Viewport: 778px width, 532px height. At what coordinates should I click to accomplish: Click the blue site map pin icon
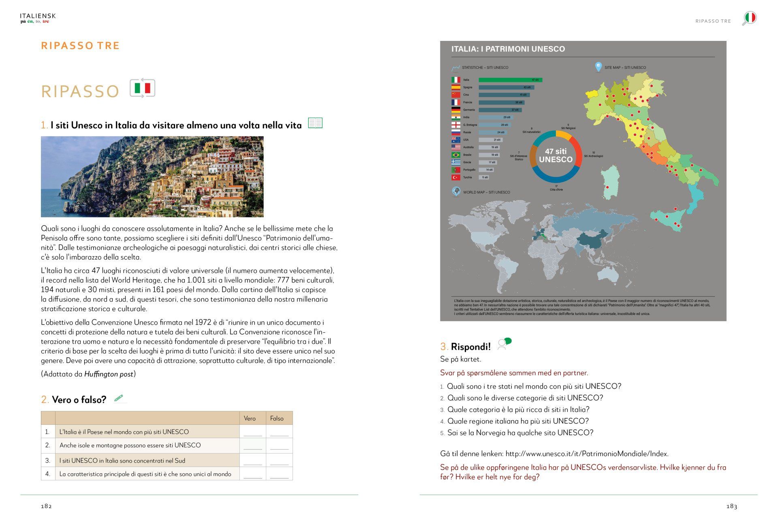pos(598,67)
